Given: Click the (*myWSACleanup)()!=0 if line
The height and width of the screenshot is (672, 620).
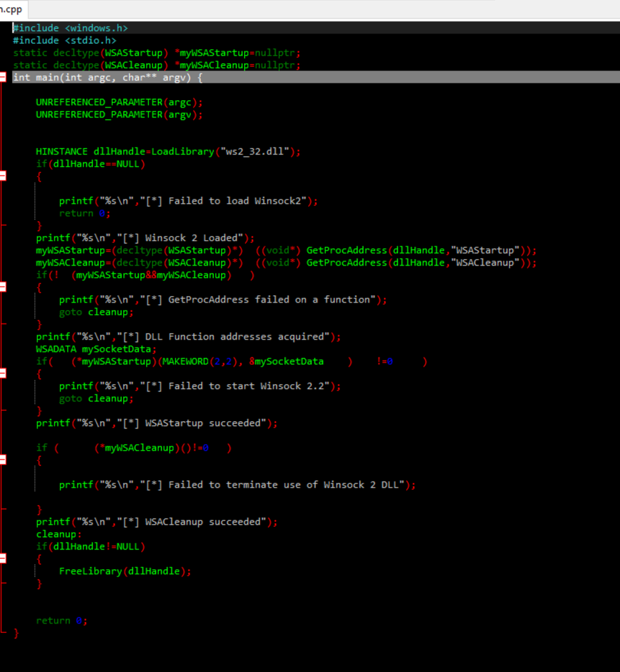Looking at the screenshot, I should [134, 448].
